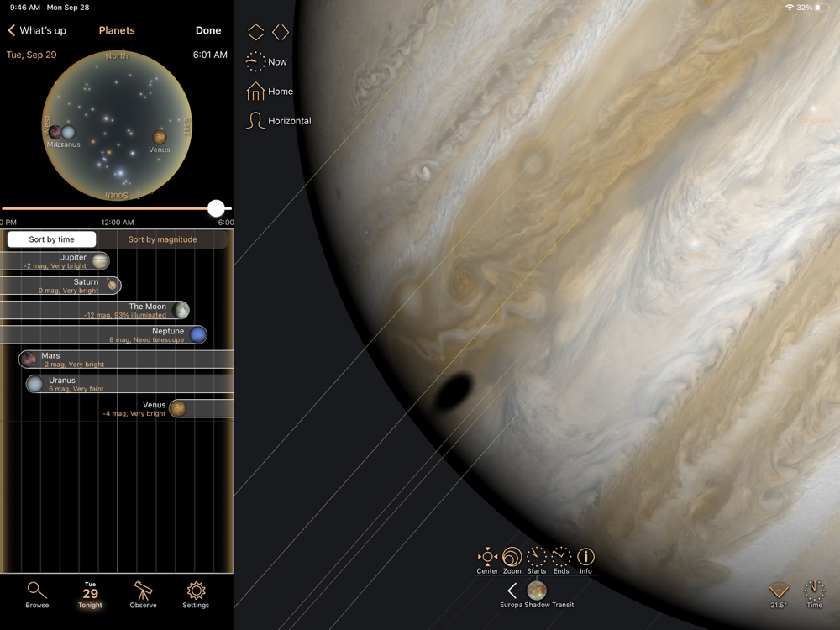Click the Neptune blue planet icon
840x630 pixels.
[198, 335]
